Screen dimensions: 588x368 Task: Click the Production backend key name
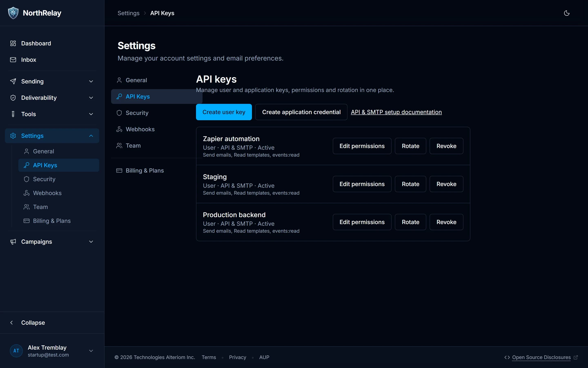(234, 215)
